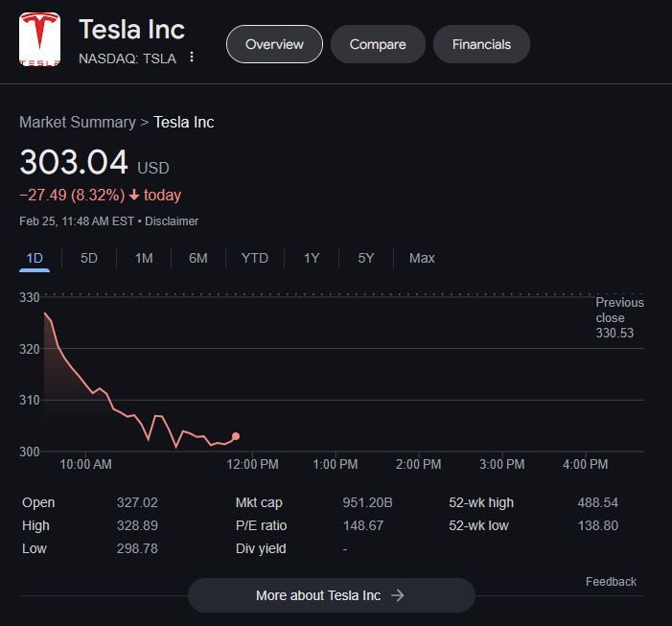Open the Financials tab

coord(481,44)
